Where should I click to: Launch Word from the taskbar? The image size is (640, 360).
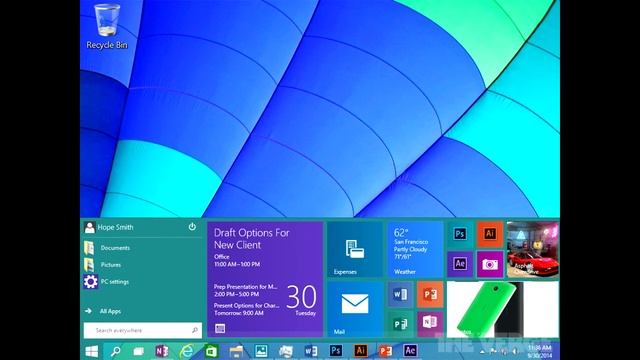click(311, 351)
